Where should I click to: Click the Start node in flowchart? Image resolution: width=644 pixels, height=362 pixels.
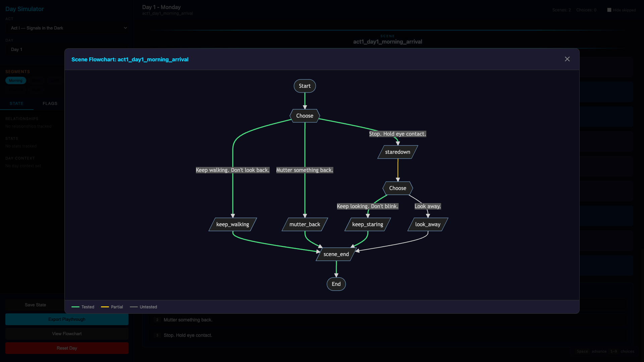tap(305, 86)
